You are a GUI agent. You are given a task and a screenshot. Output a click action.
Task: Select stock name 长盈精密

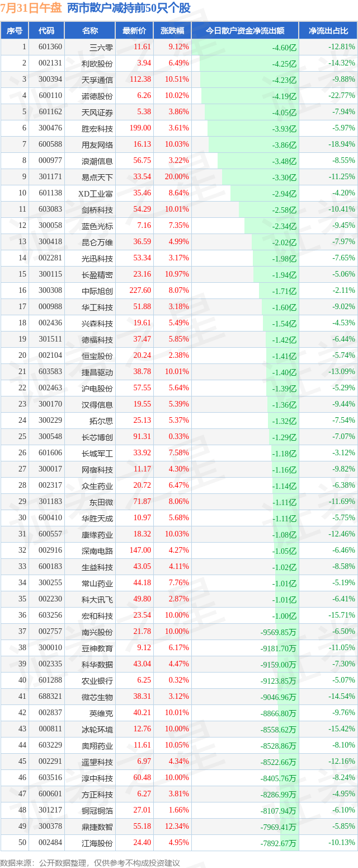click(97, 274)
